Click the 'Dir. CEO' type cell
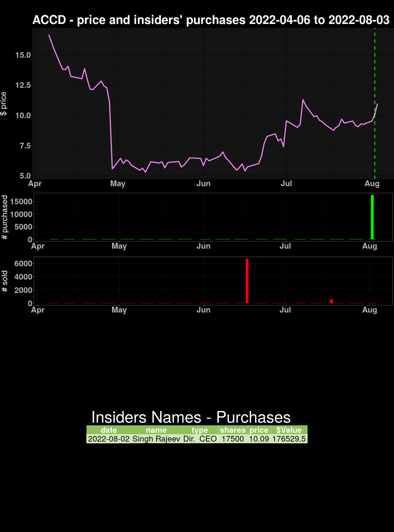 click(200, 439)
